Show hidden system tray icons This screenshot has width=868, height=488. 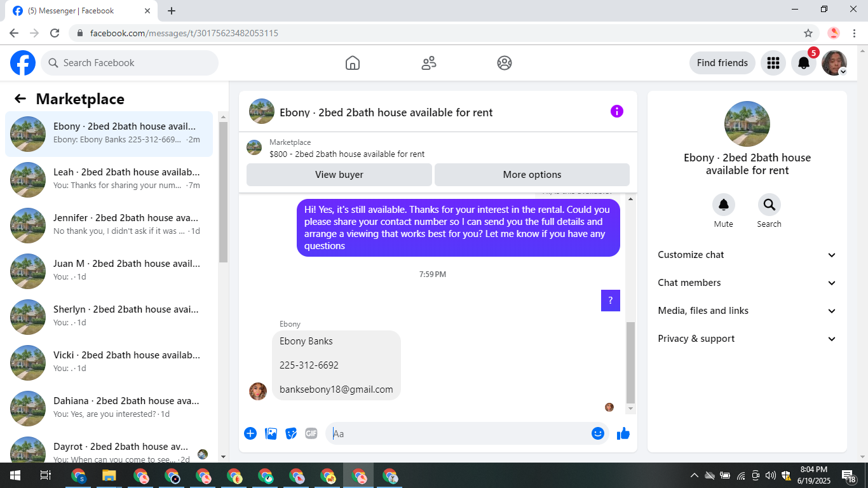click(694, 475)
